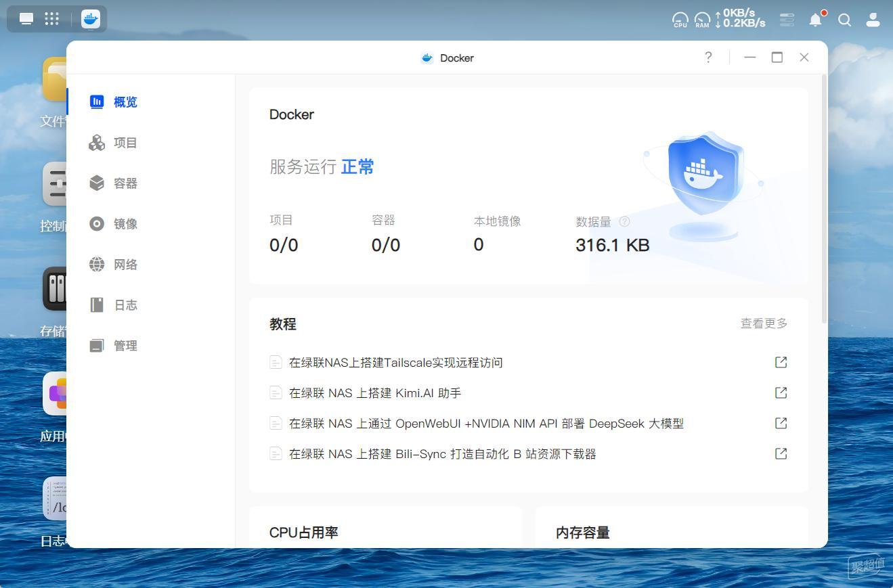Image resolution: width=893 pixels, height=588 pixels.
Task: Click the 概览 bar-chart icon in sidebar
Action: [97, 102]
